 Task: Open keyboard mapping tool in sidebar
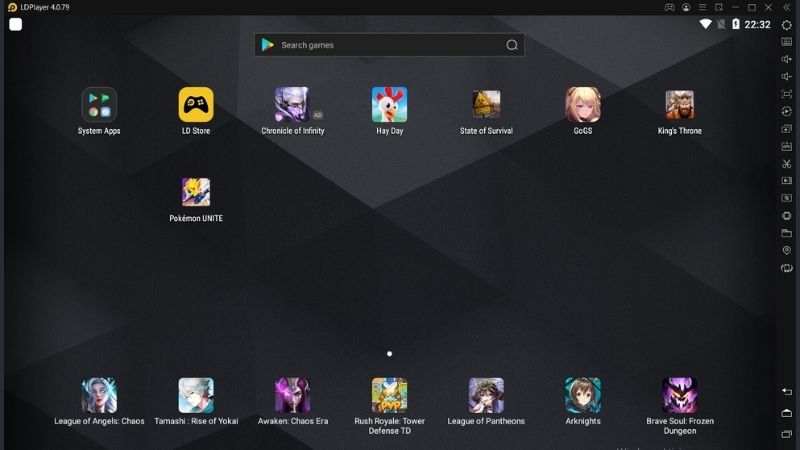pos(787,42)
